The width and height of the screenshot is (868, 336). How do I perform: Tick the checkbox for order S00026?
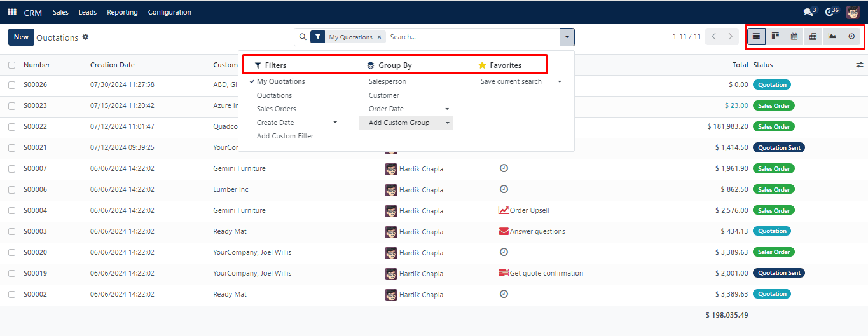coord(12,84)
